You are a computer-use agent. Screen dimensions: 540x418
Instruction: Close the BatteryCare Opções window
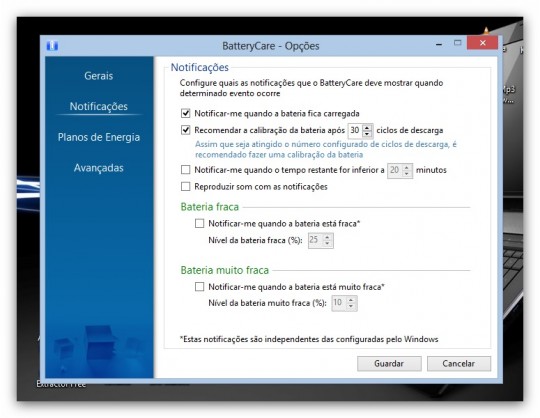tap(482, 43)
